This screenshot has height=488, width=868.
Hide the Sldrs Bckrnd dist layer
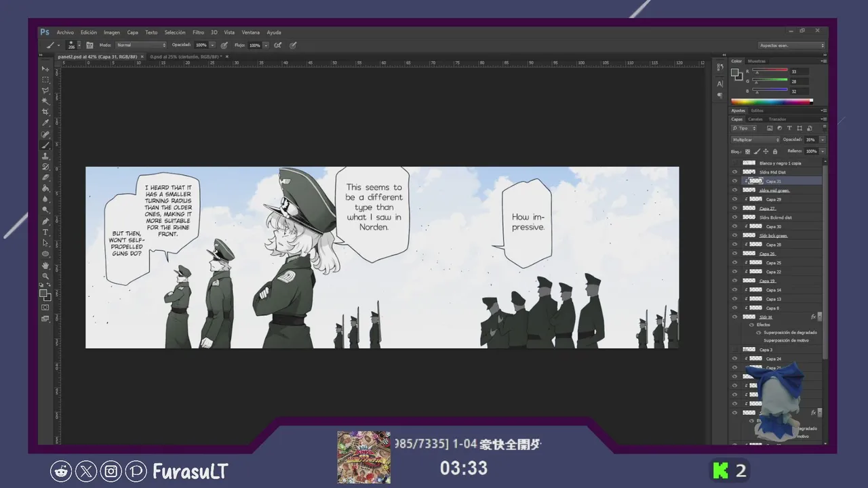[734, 218]
